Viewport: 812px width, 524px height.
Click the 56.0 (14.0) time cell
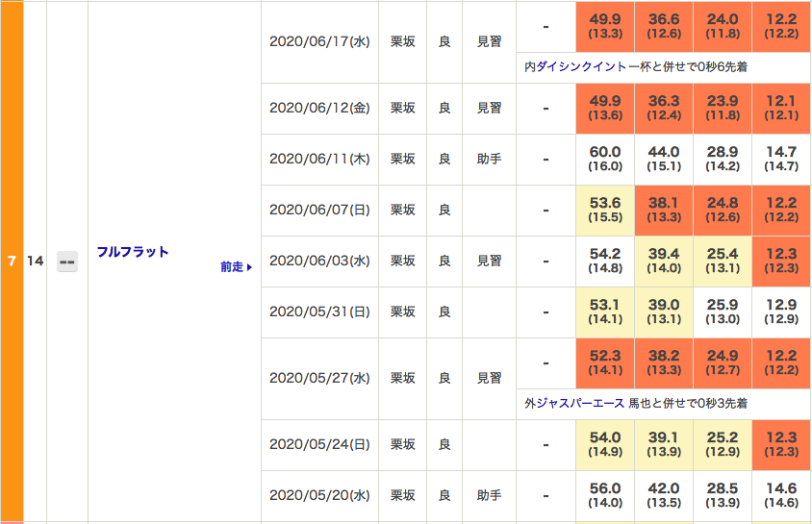tap(605, 495)
